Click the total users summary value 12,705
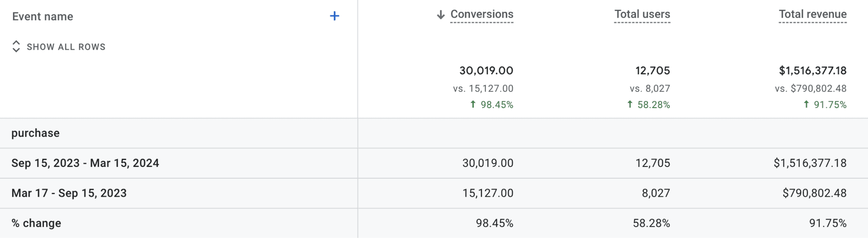The image size is (868, 242). [653, 71]
